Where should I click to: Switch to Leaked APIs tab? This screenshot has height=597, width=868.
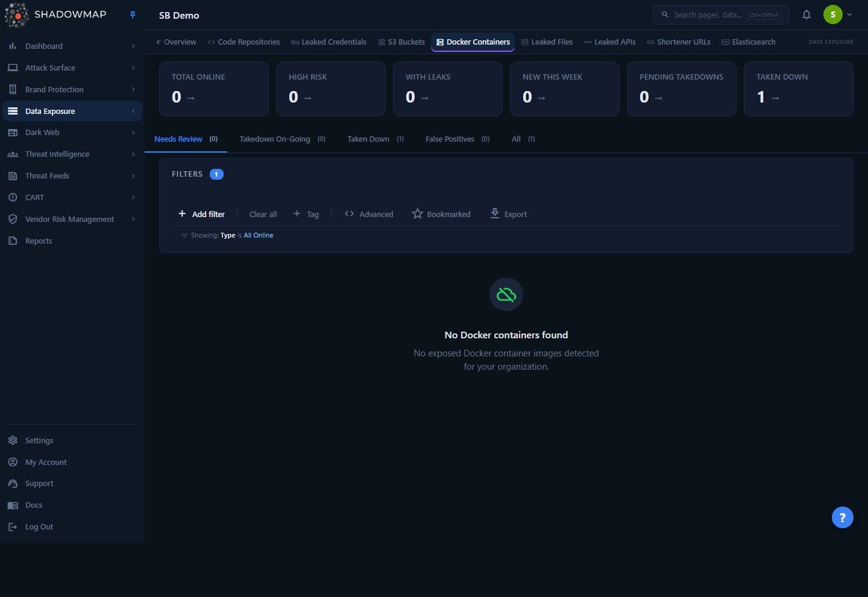tap(609, 42)
